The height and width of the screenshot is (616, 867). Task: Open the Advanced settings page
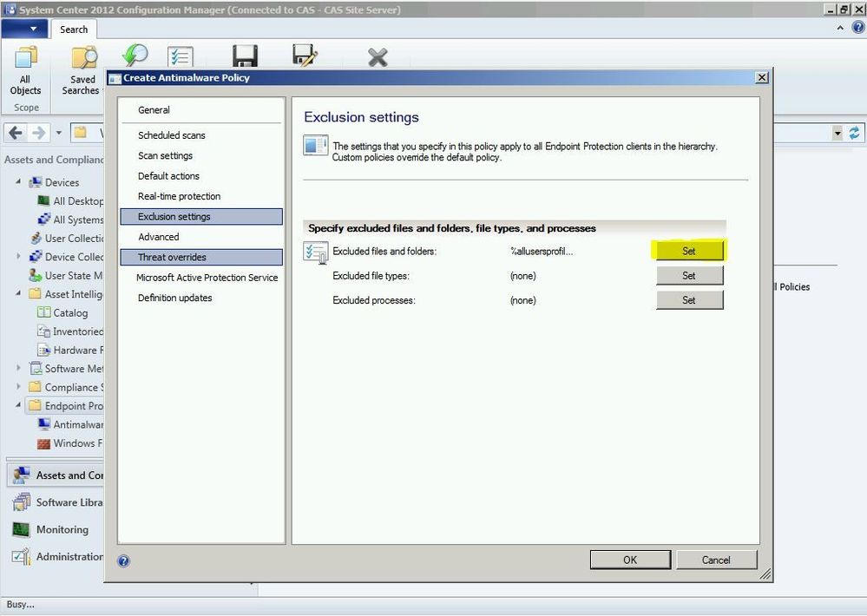(x=159, y=237)
